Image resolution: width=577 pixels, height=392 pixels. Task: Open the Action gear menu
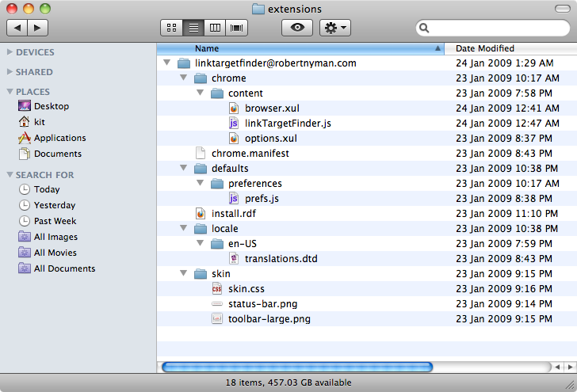click(x=334, y=28)
